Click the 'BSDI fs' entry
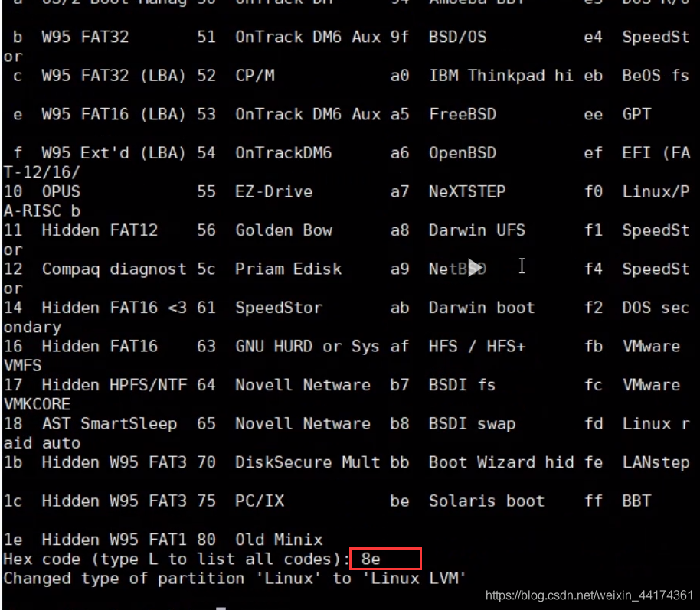The image size is (700, 610). [462, 385]
